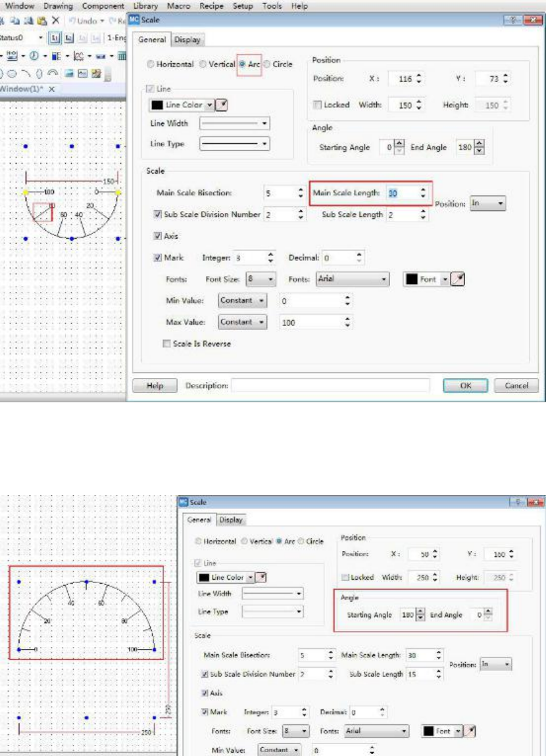Select the curved arc line drawing tool
This screenshot has width=546, height=756.
coord(26,73)
